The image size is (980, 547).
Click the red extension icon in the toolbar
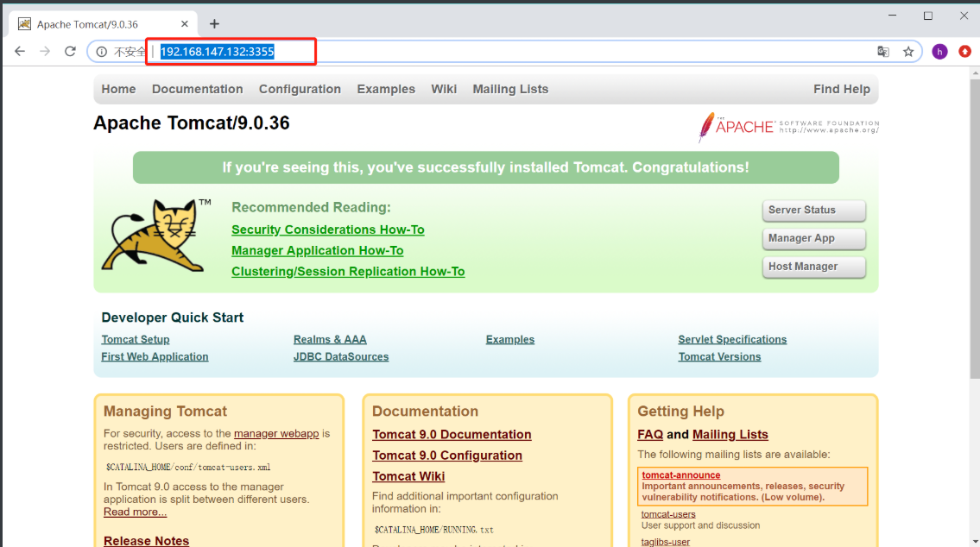(x=965, y=52)
